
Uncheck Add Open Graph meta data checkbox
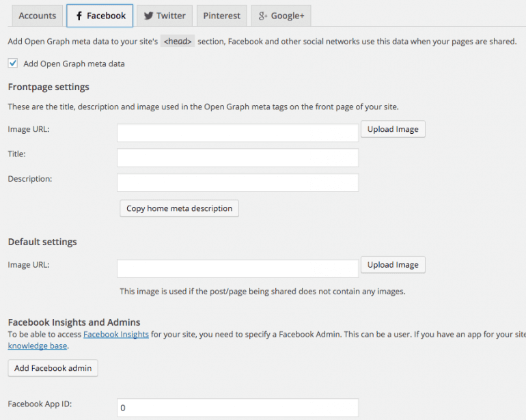click(13, 63)
